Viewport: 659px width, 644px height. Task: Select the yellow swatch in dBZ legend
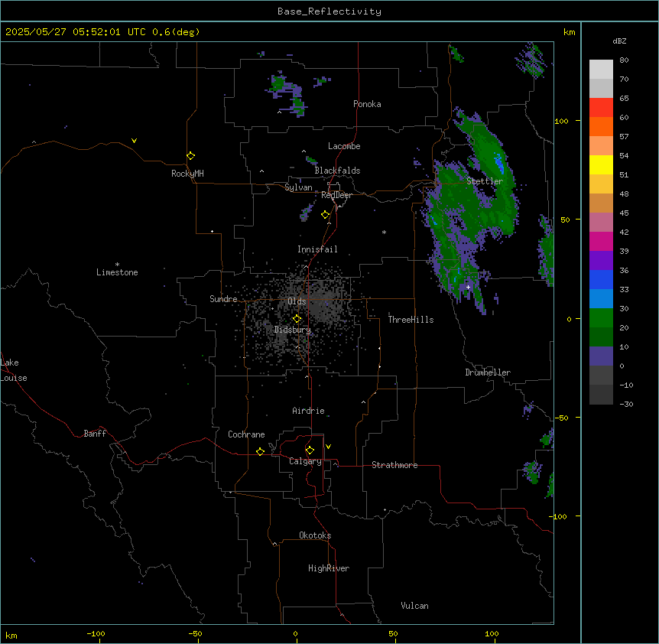point(601,164)
